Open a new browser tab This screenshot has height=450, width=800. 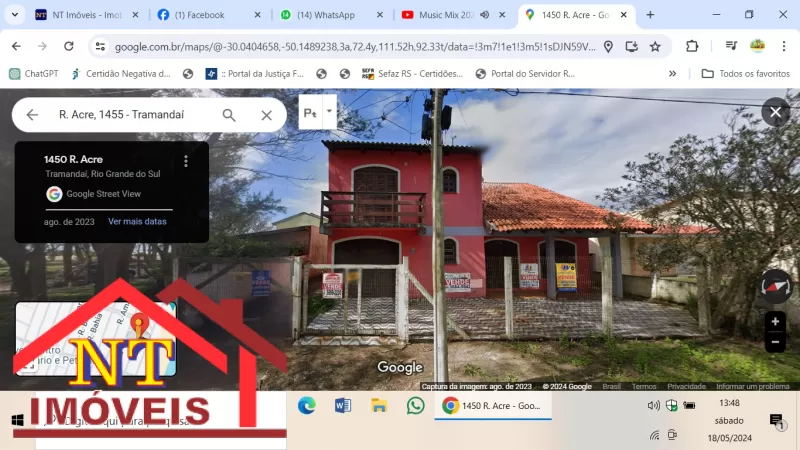650,15
